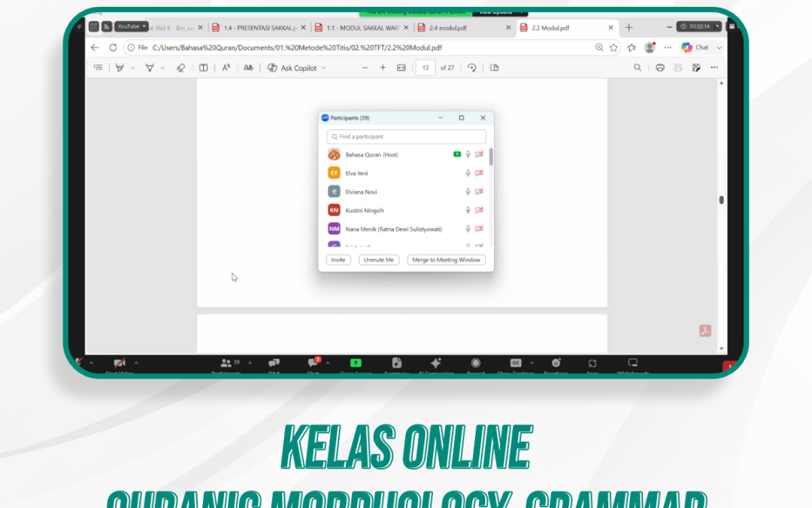The height and width of the screenshot is (508, 812).
Task: Click the fit to width icon
Action: point(401,68)
